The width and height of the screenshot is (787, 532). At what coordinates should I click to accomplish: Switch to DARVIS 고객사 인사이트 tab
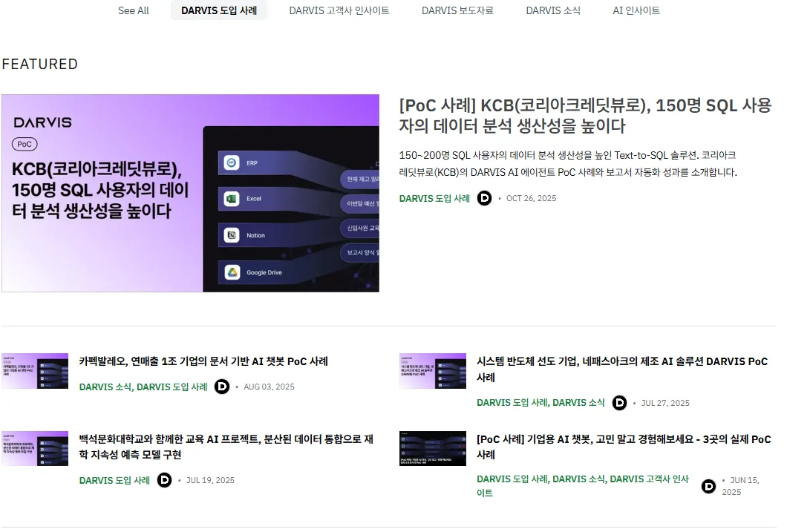[x=339, y=10]
